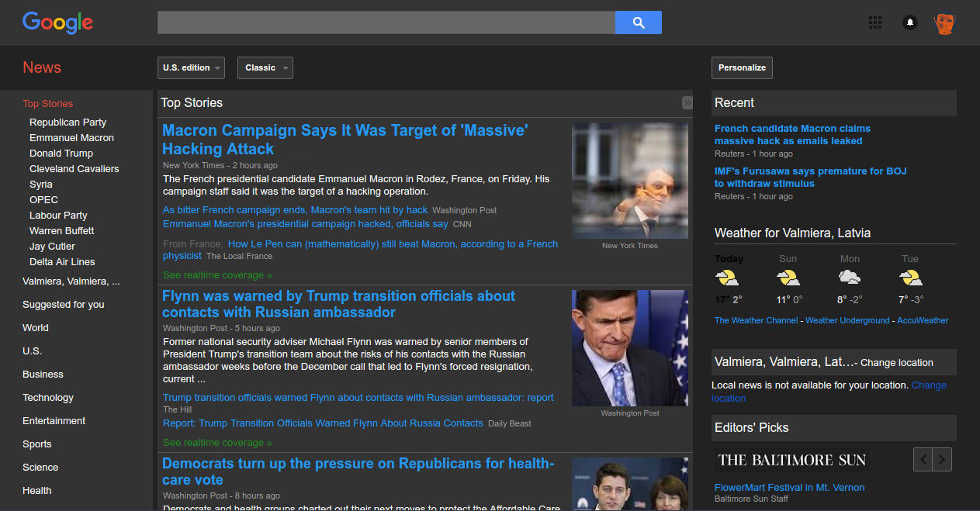This screenshot has width=980, height=511.
Task: Open FlowerMart Festival in Mt. Vernon link
Action: point(789,487)
